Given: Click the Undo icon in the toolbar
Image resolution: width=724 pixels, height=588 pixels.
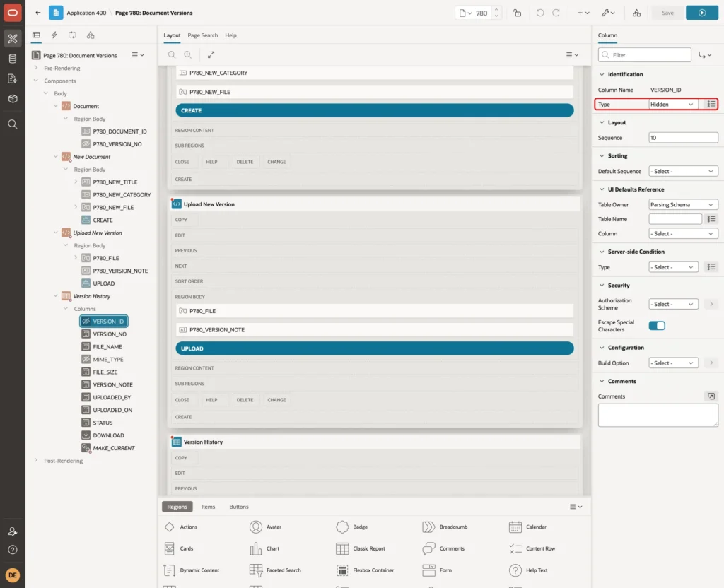Looking at the screenshot, I should 539,13.
